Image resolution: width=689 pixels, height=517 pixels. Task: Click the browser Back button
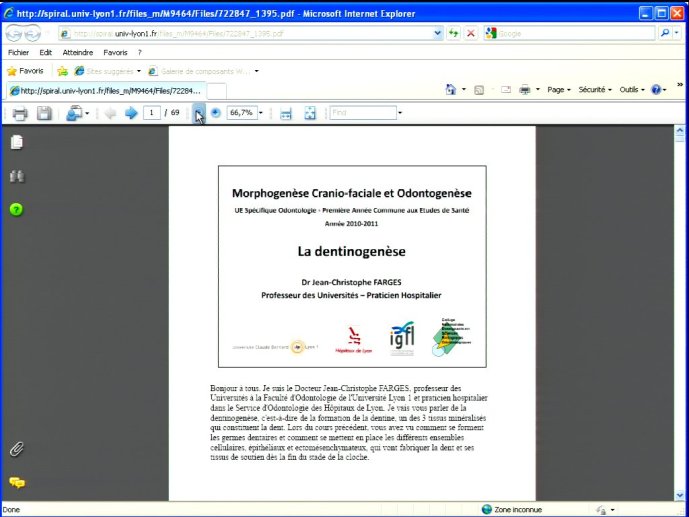point(14,33)
